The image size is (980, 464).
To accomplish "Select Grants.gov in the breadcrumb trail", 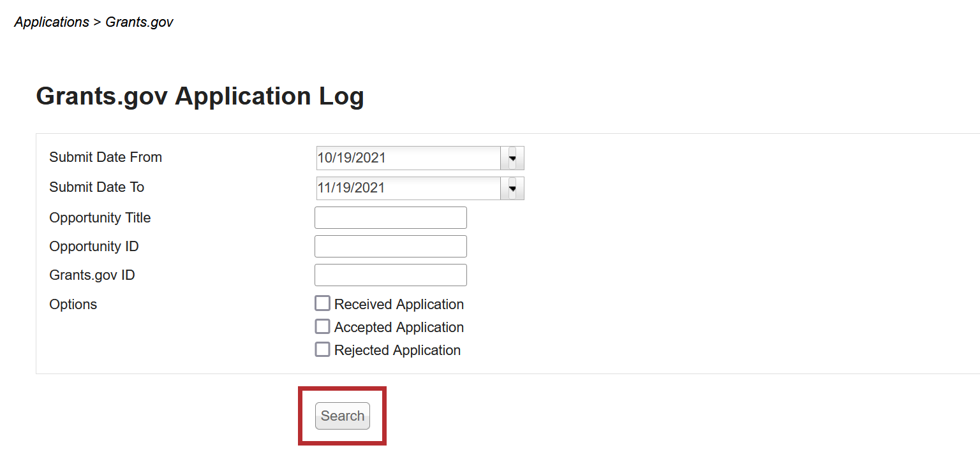I will point(139,22).
